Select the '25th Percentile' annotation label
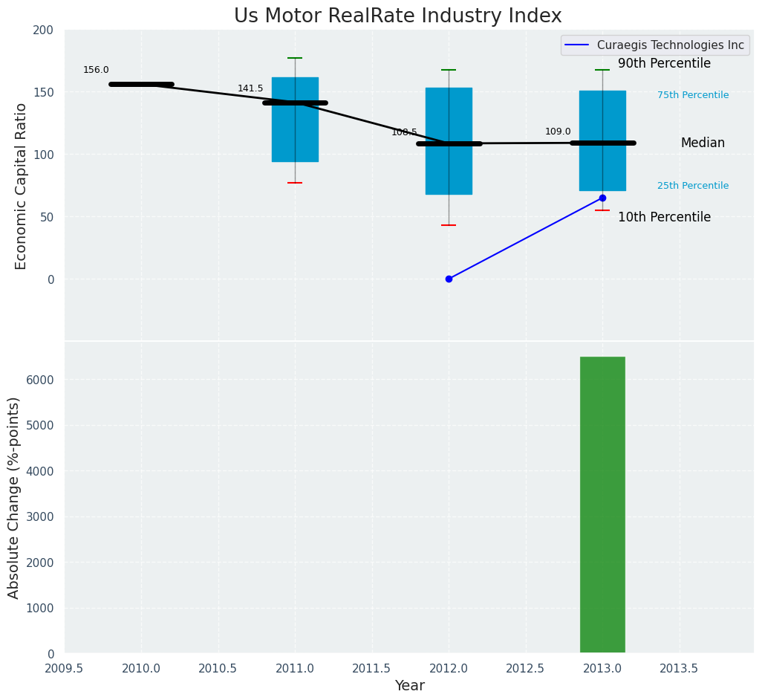This screenshot has height=700, width=762. [x=693, y=186]
